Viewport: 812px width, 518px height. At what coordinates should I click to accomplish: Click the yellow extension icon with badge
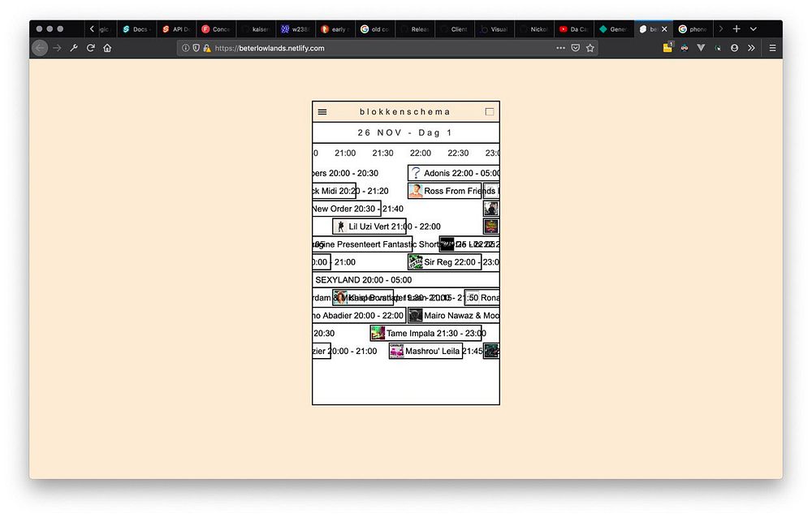668,47
